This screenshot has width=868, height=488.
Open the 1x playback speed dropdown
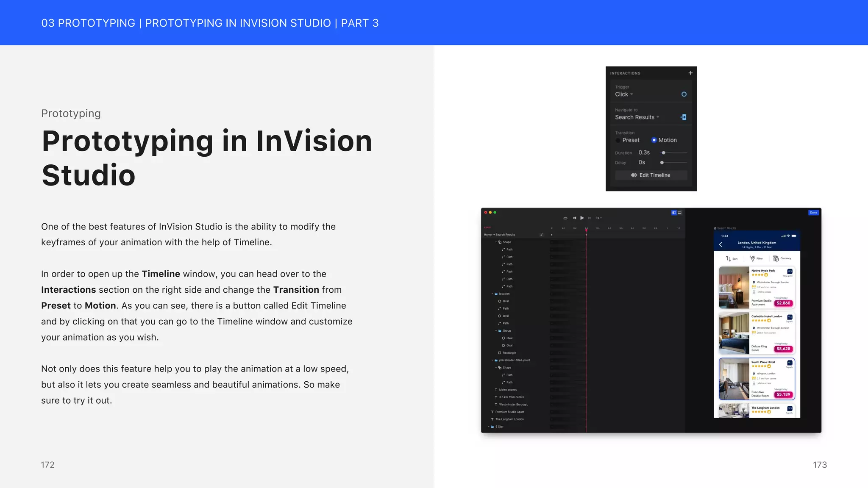tap(599, 218)
